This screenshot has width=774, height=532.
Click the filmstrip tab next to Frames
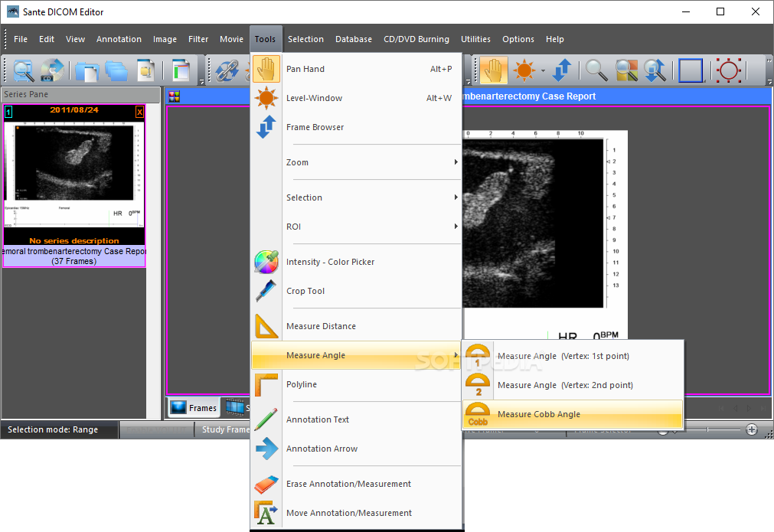click(x=236, y=408)
